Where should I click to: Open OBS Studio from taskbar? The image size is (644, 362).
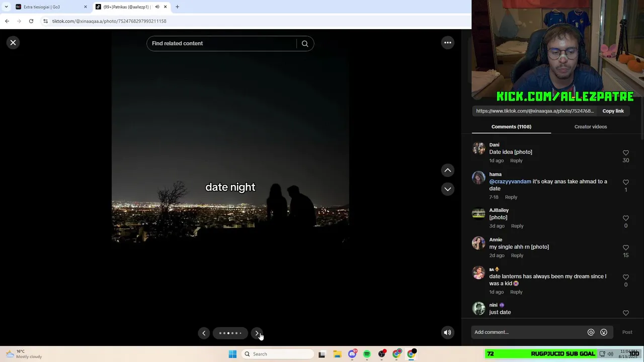coord(382,354)
